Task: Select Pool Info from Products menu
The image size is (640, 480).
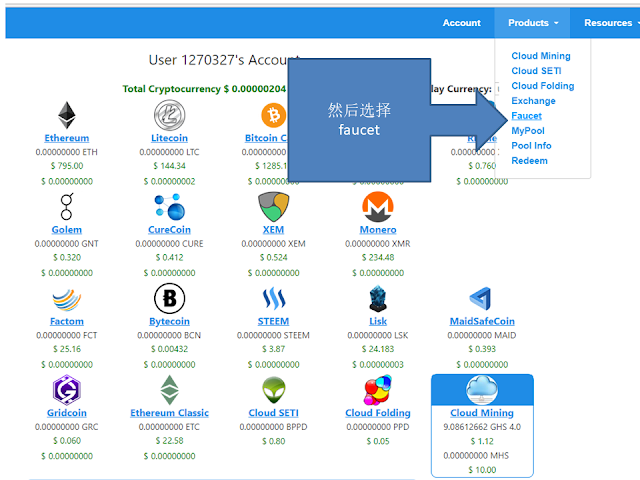Action: 531,146
